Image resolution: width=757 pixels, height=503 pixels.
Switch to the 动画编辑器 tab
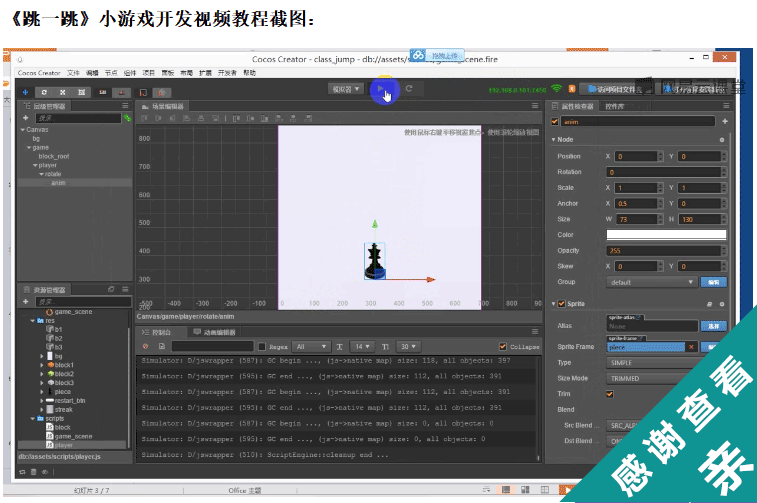[215, 332]
